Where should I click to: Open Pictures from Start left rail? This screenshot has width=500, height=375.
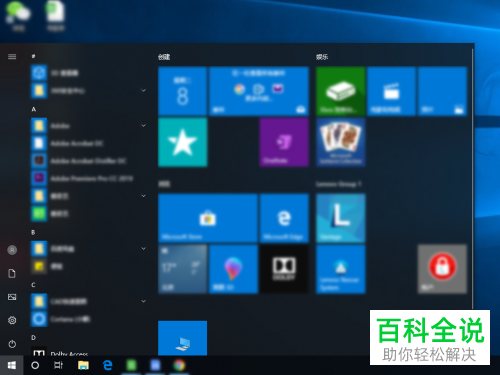[12, 297]
